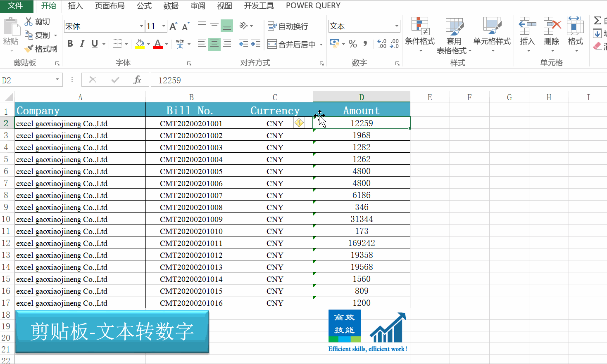Screen dimensions: 607x364
Task: Align text right
Action: point(227,44)
